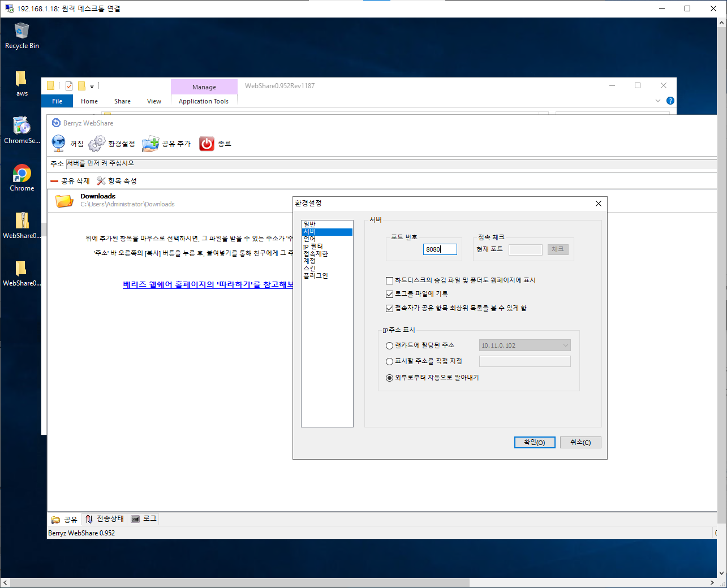Click Explorer quick access properties checkmark icon
Viewport: 727px width, 588px height.
69,86
